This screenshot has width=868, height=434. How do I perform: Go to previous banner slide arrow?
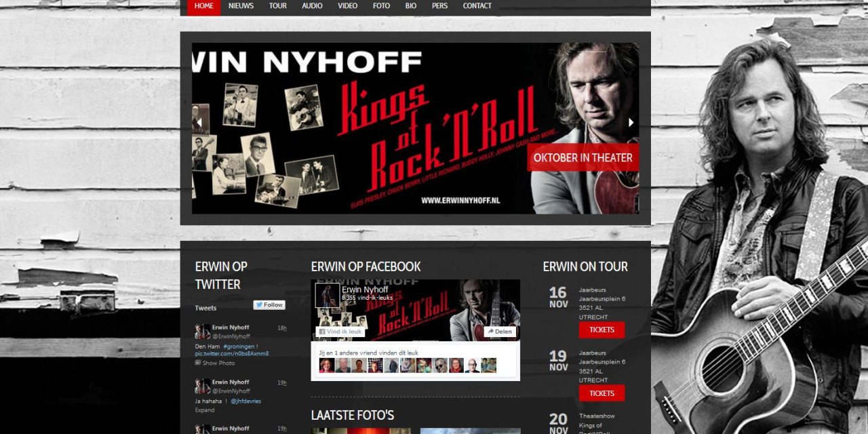(199, 123)
